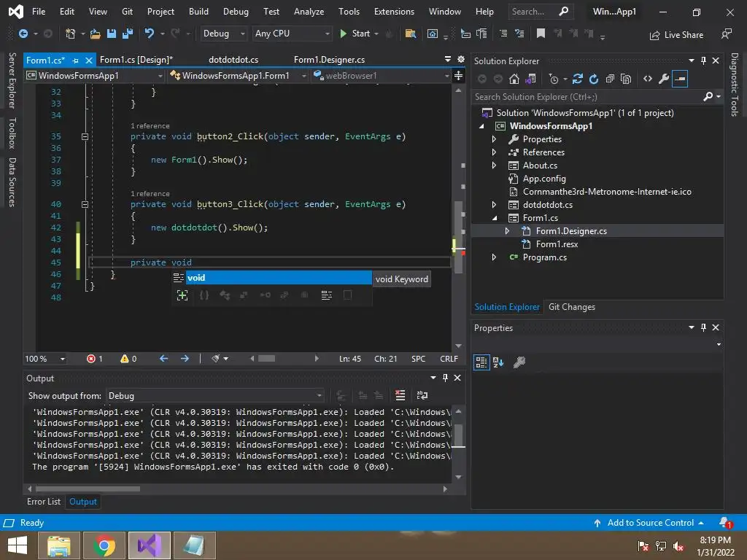Toggle Show All Files in Solution Explorer

coord(626,79)
